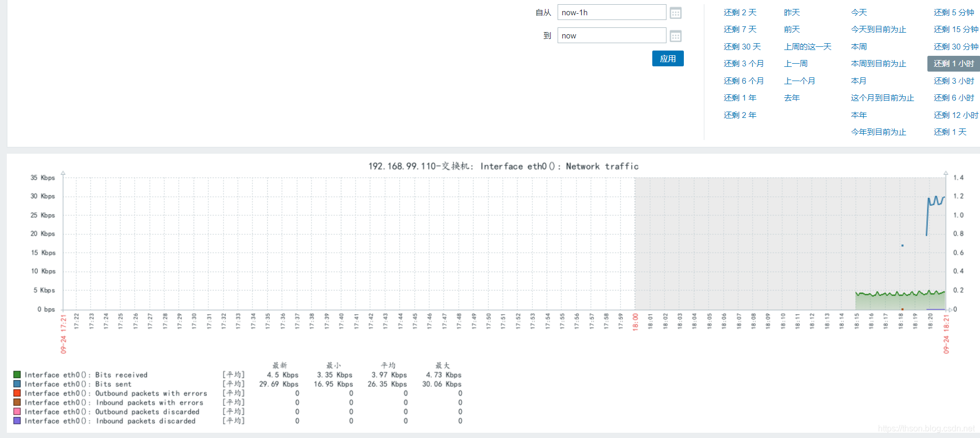Click the brown Inbound packets with errors swatch
The width and height of the screenshot is (980, 438).
click(x=17, y=402)
